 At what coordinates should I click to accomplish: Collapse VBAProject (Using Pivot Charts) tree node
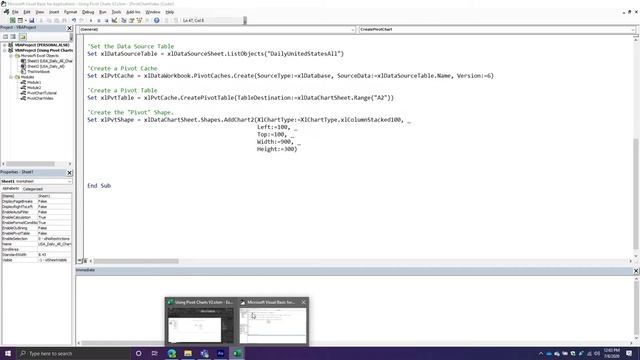5,50
